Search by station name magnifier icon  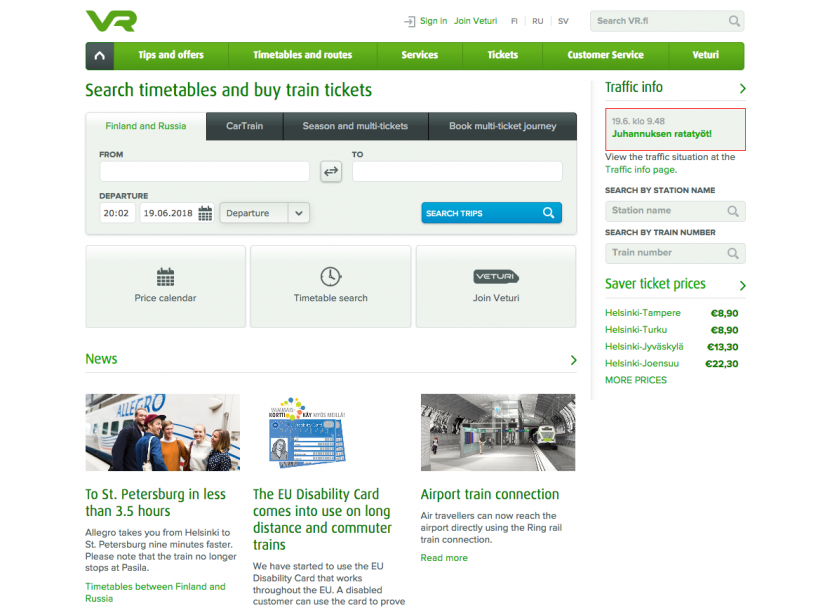733,211
